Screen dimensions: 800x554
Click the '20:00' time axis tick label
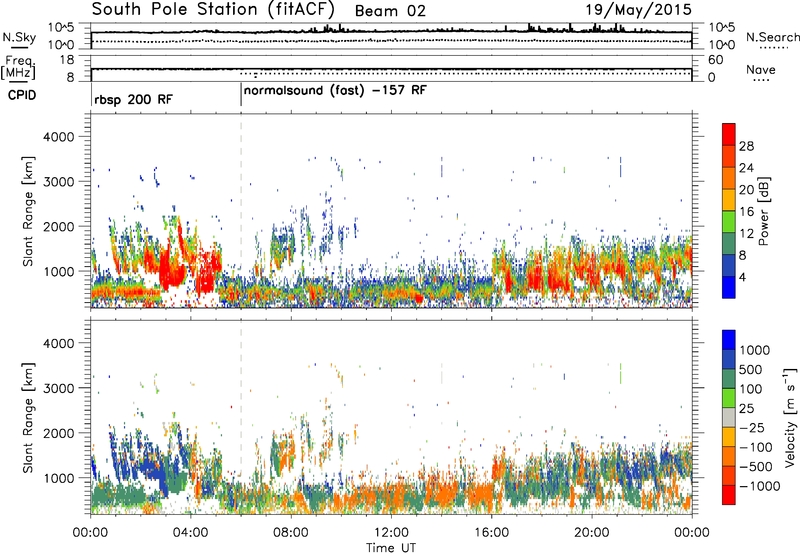[591, 533]
